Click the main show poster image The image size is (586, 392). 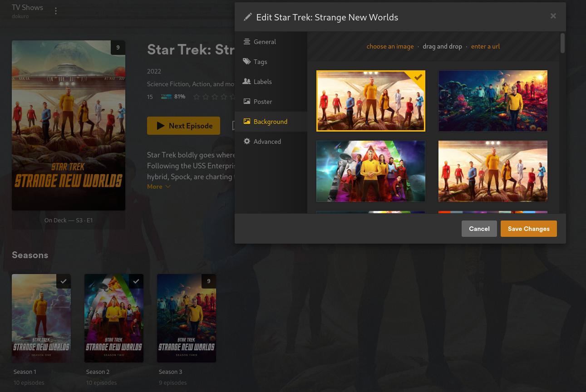point(69,125)
